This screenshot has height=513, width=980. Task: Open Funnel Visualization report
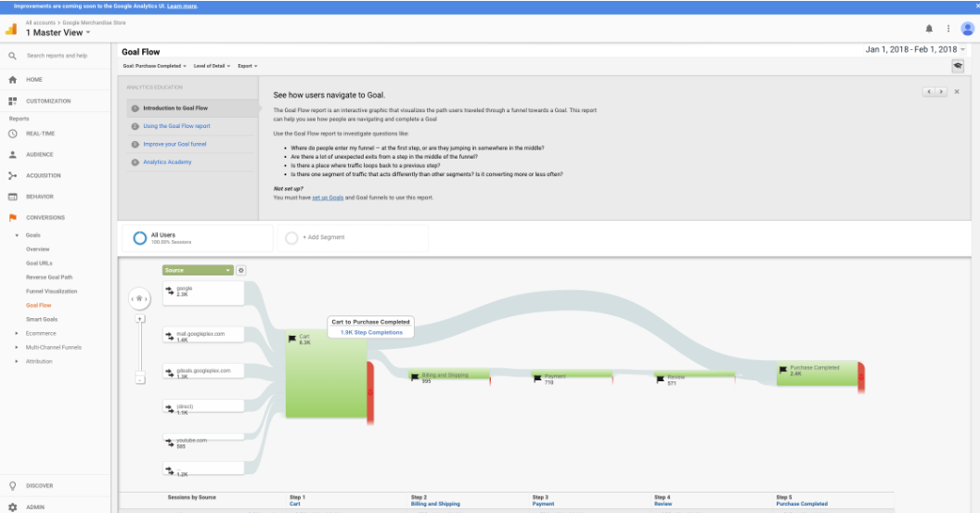click(x=51, y=291)
